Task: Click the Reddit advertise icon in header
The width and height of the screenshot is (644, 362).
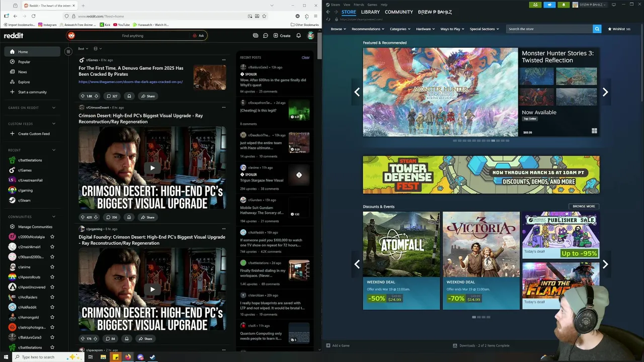Action: point(256,36)
